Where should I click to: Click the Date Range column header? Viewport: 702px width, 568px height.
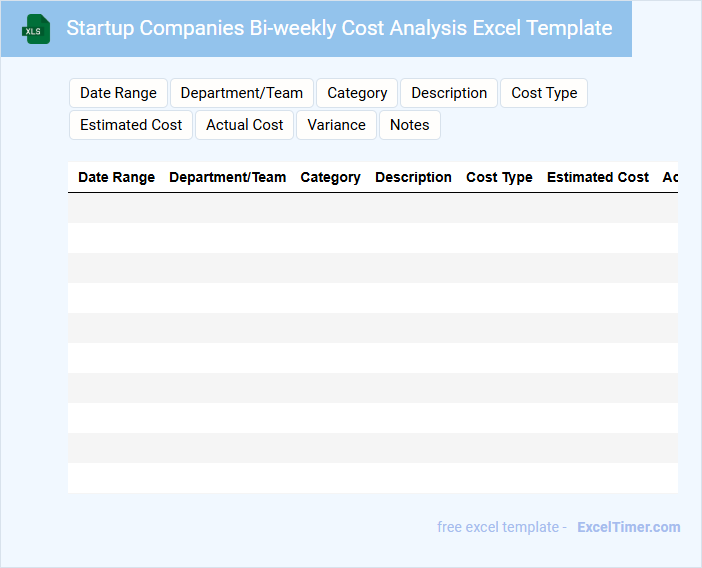[x=117, y=177]
